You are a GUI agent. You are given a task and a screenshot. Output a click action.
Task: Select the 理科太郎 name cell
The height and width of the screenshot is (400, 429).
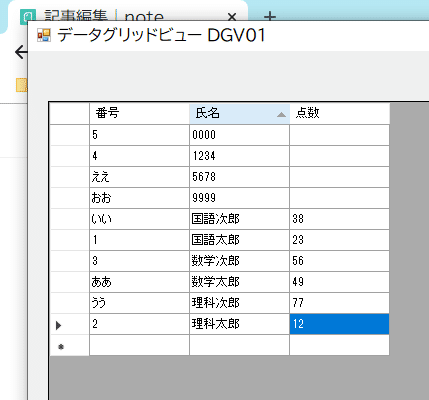click(x=239, y=324)
